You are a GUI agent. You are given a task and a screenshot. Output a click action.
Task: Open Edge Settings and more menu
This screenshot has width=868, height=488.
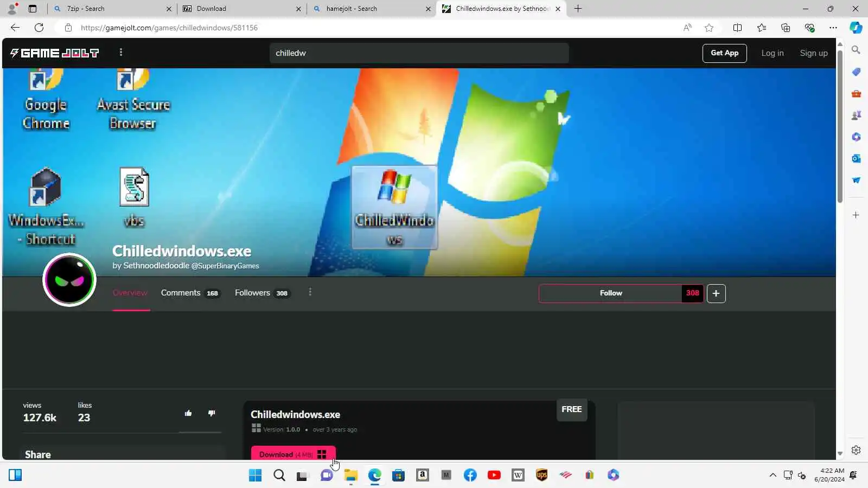pyautogui.click(x=833, y=28)
